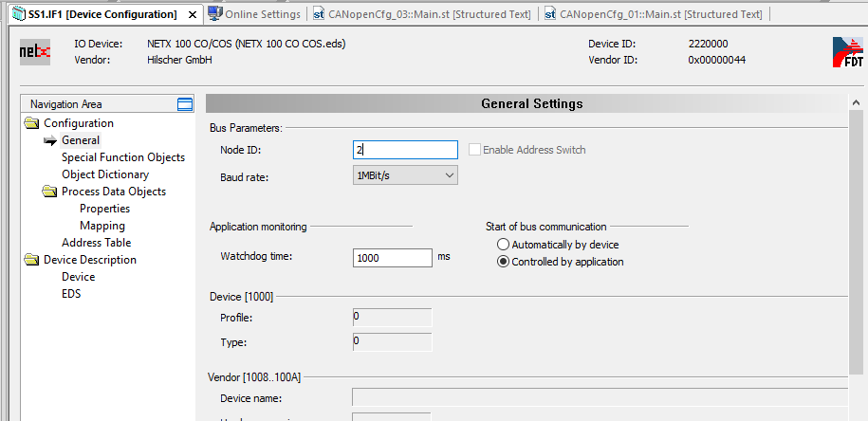The width and height of the screenshot is (868, 421).
Task: Click the Navigation Area panel toggle icon
Action: click(184, 104)
